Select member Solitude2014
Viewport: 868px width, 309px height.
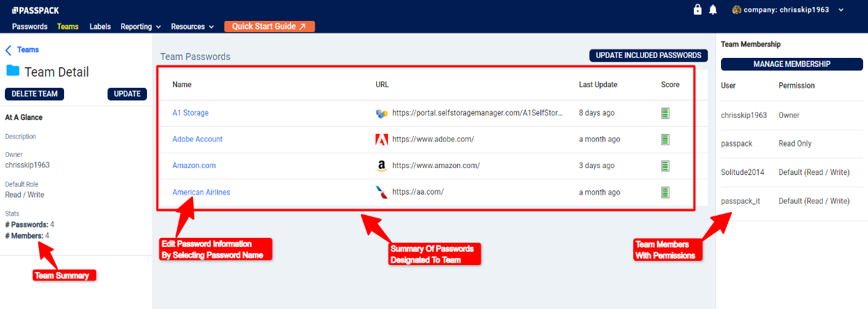tap(743, 172)
